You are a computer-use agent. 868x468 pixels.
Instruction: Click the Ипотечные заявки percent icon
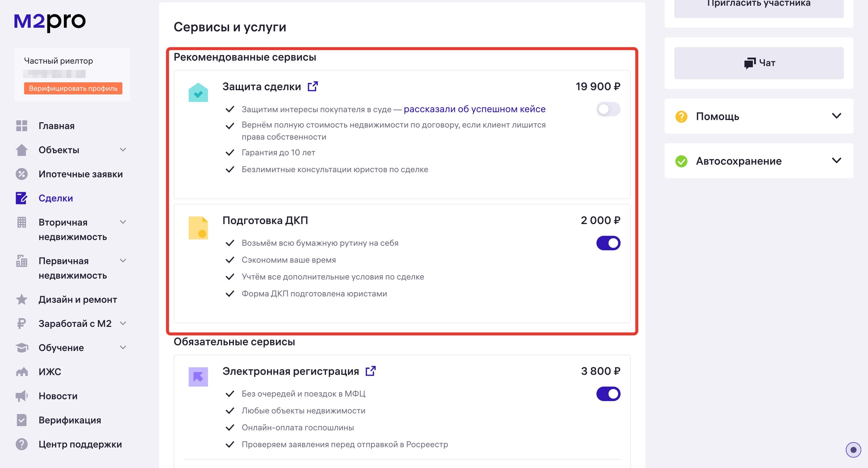pos(22,174)
